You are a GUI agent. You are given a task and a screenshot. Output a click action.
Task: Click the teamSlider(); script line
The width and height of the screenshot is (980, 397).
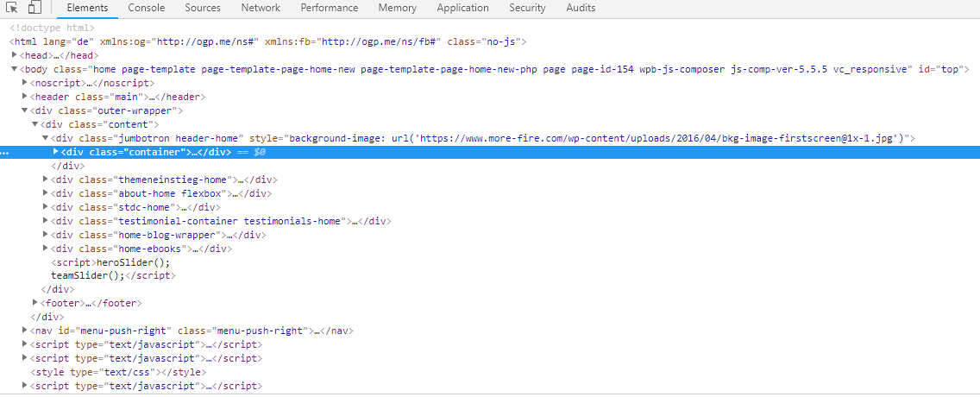(x=113, y=275)
